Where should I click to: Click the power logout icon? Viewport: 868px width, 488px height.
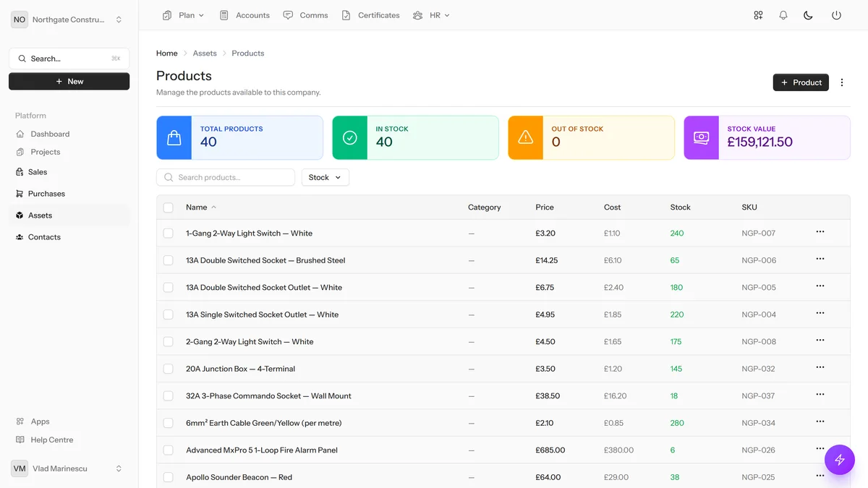pos(836,15)
